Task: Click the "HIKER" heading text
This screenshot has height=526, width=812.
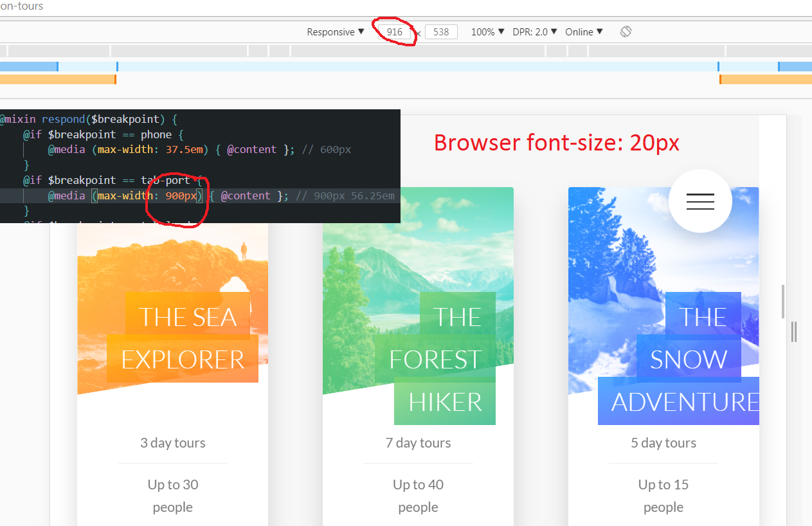Action: coord(445,402)
